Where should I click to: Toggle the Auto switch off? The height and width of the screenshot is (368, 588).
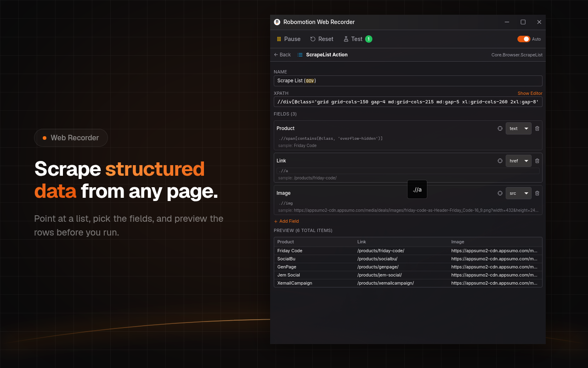point(524,39)
